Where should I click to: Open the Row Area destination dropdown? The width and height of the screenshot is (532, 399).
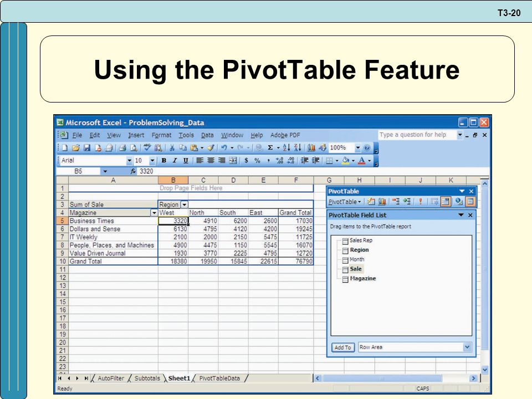pyautogui.click(x=467, y=347)
